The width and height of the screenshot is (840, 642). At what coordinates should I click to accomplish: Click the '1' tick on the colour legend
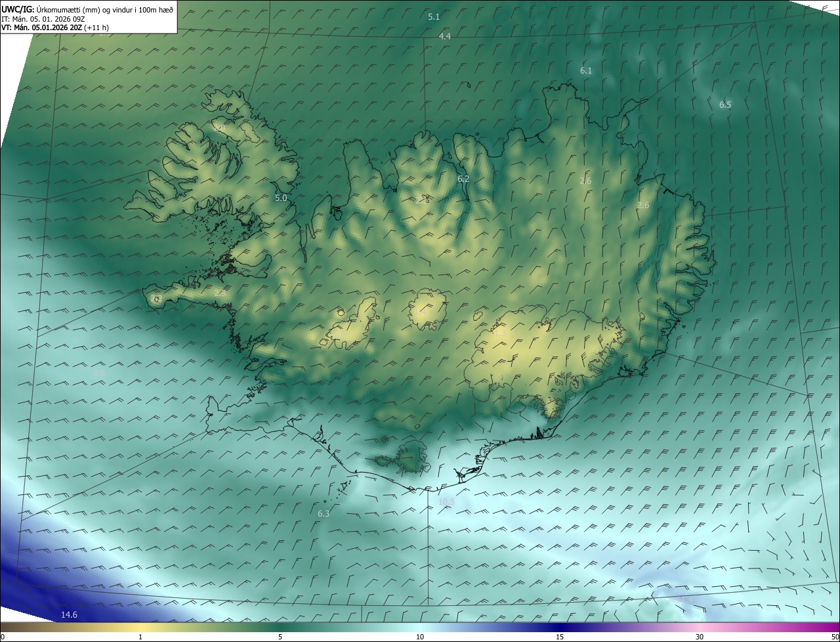tap(140, 637)
